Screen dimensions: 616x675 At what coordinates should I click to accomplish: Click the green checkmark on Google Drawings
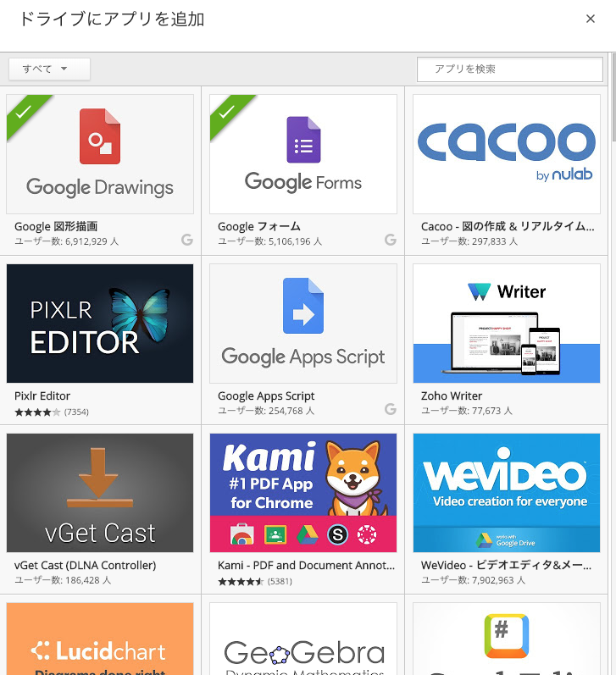(x=23, y=112)
